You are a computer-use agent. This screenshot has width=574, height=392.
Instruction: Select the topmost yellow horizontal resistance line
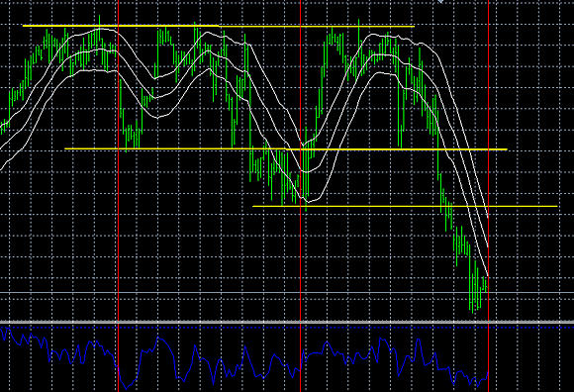point(218,26)
